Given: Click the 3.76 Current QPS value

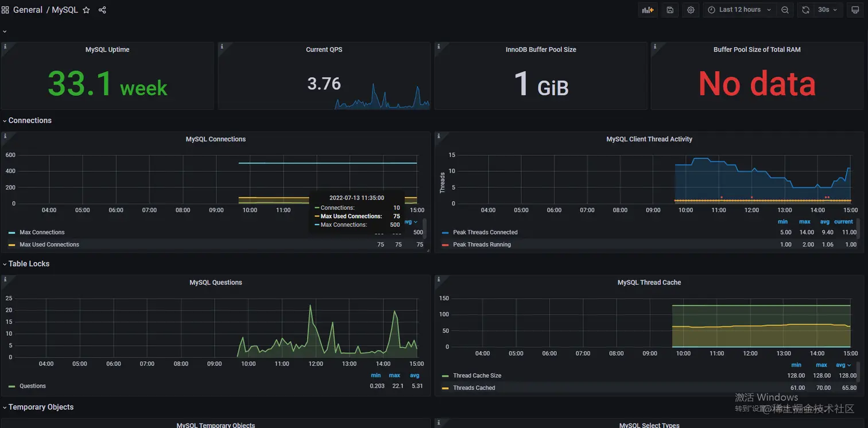Looking at the screenshot, I should [324, 84].
